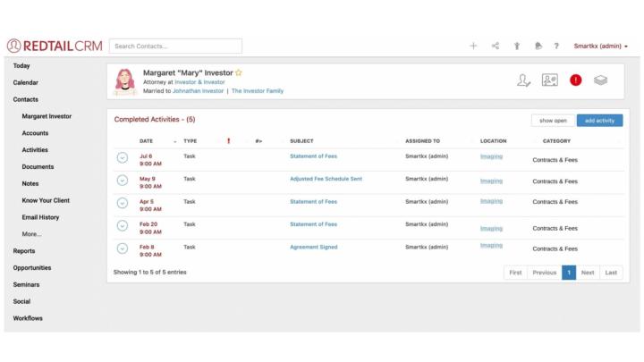Screen dimensions: 644x362
Task: Expand the Feb 20 activity row
Action: (122, 226)
